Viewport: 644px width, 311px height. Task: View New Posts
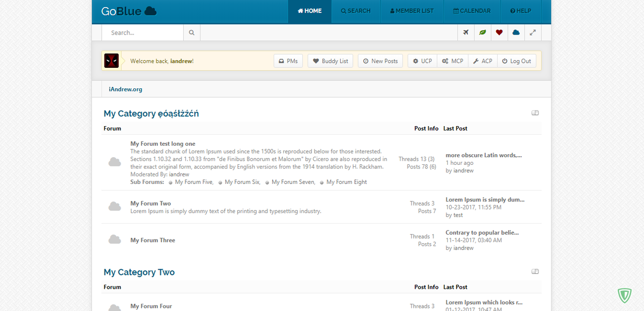point(380,61)
